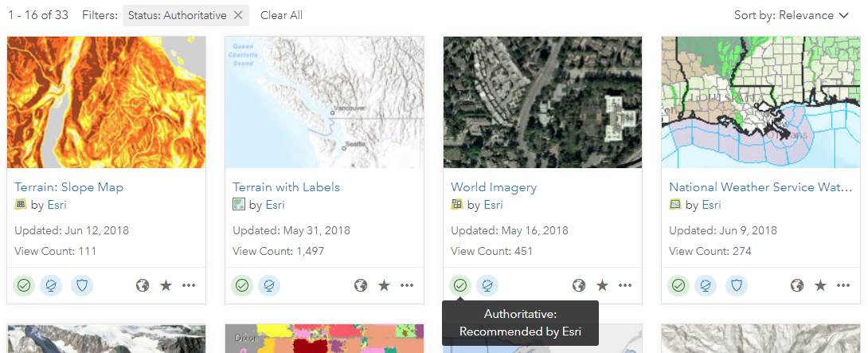The width and height of the screenshot is (868, 353).
Task: Open more options menu for Terrain with Labels
Action: 407,284
